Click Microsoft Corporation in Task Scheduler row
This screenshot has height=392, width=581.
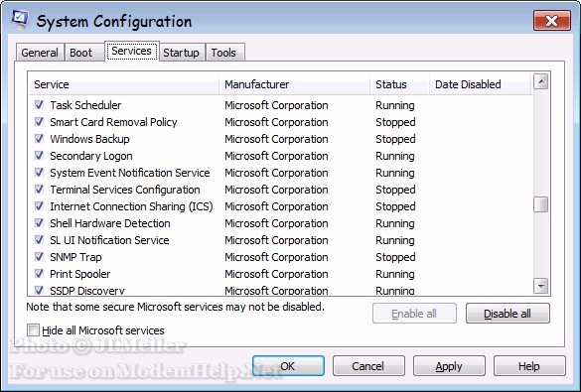tap(276, 105)
